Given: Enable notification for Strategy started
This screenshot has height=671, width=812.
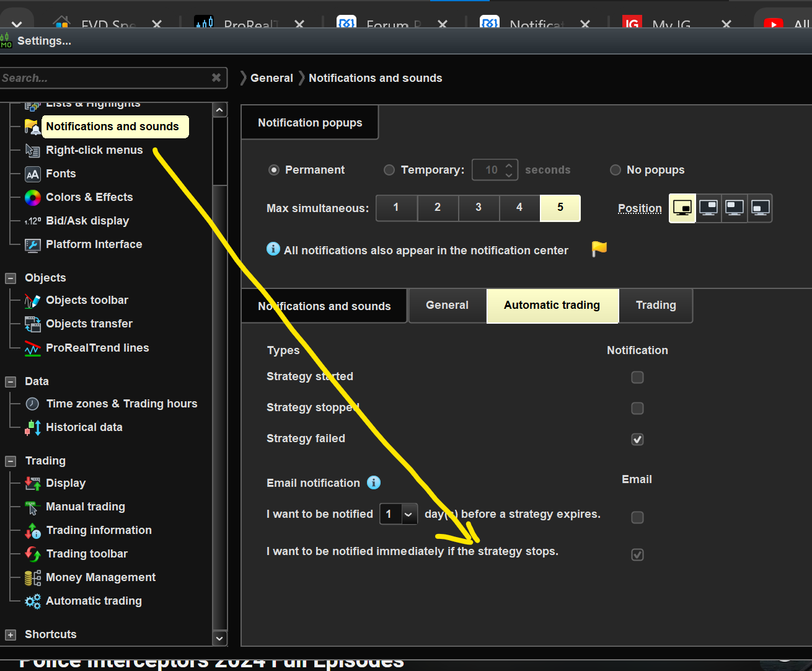Looking at the screenshot, I should tap(637, 377).
